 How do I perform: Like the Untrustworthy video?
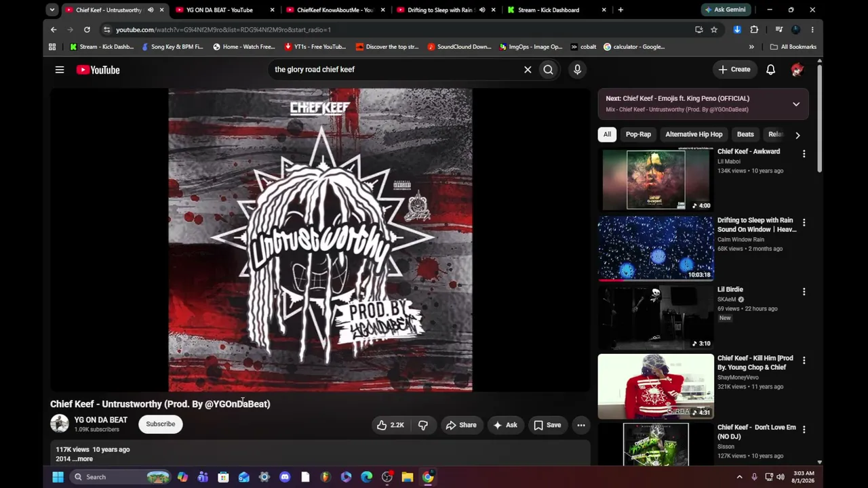point(390,425)
